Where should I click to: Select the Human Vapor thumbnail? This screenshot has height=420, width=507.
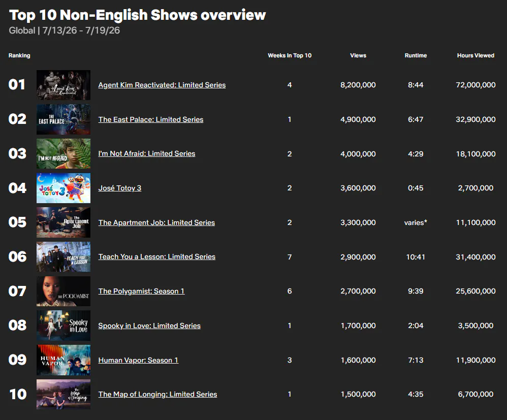[64, 360]
